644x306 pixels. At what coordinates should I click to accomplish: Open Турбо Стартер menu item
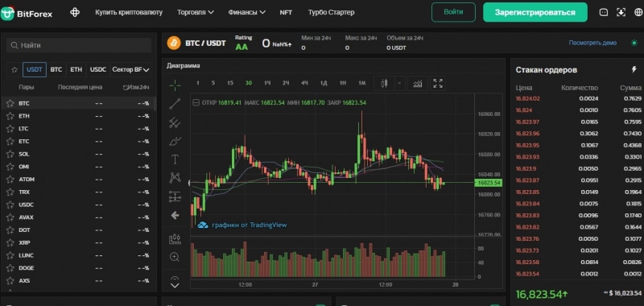332,12
